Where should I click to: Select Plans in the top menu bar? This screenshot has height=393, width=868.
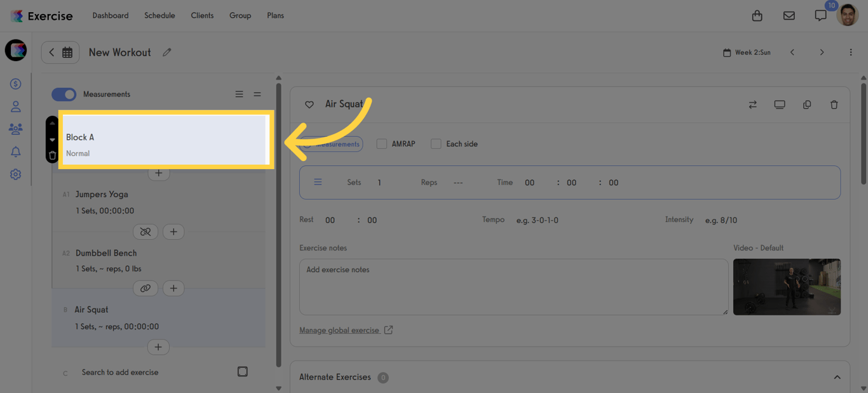(x=275, y=15)
